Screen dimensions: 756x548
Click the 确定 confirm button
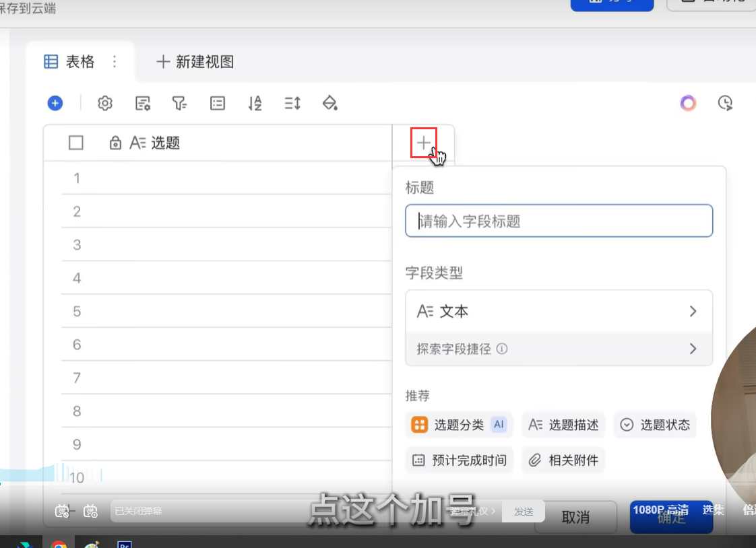671,517
